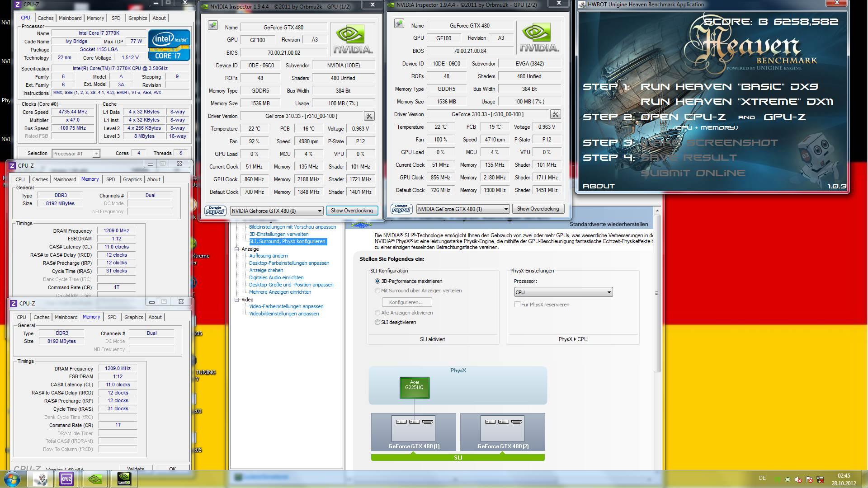This screenshot has width=868, height=488.
Task: Open 3D-Einstellungen verwalten tree item
Action: (278, 234)
